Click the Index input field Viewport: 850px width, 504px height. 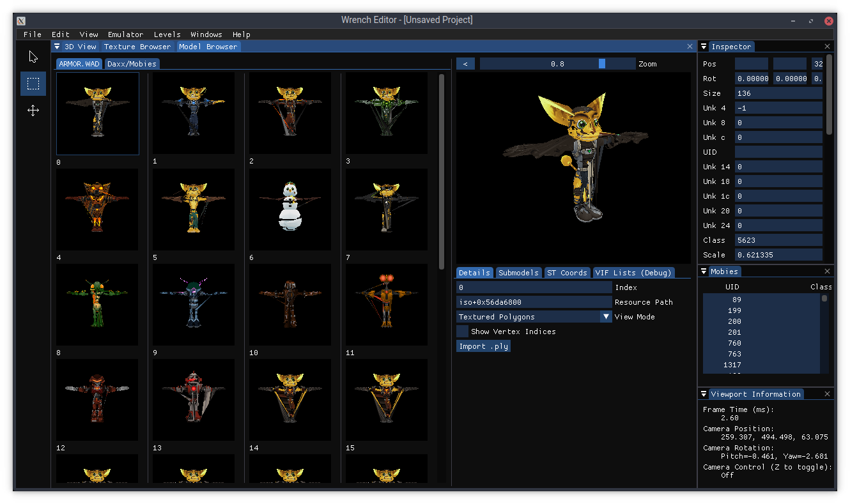(x=534, y=287)
